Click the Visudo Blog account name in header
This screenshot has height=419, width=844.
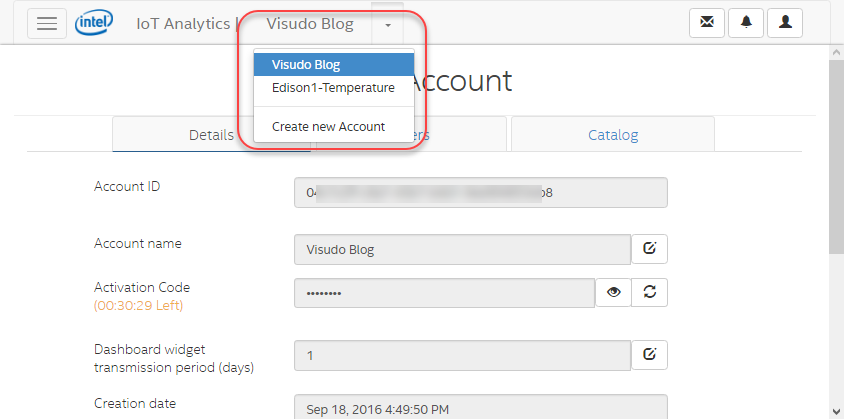coord(310,24)
